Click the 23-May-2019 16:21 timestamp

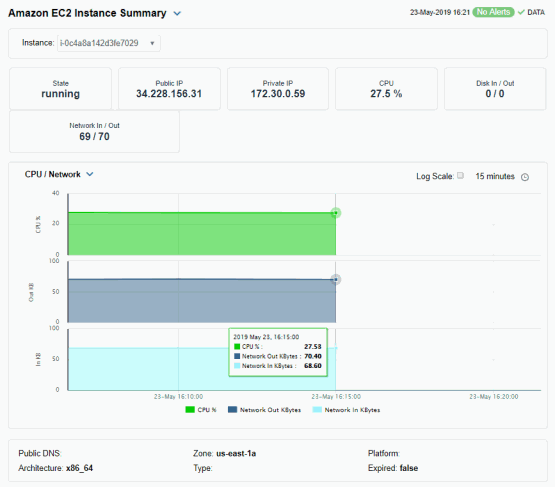pos(440,12)
